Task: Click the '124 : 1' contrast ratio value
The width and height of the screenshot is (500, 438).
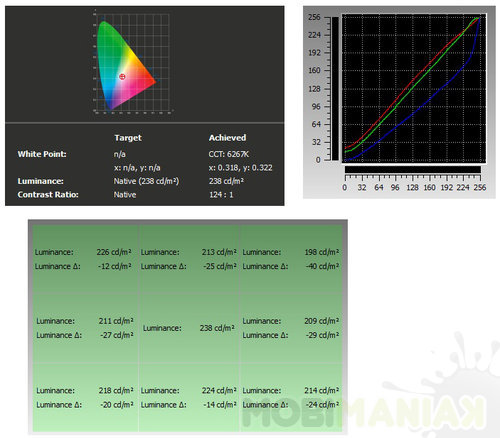Action: click(221, 195)
